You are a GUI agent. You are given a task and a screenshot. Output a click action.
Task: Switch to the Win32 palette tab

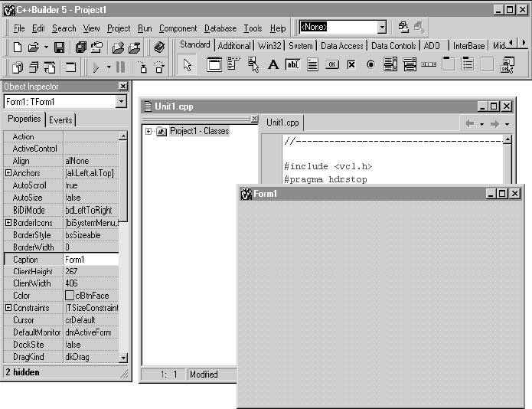coord(269,46)
